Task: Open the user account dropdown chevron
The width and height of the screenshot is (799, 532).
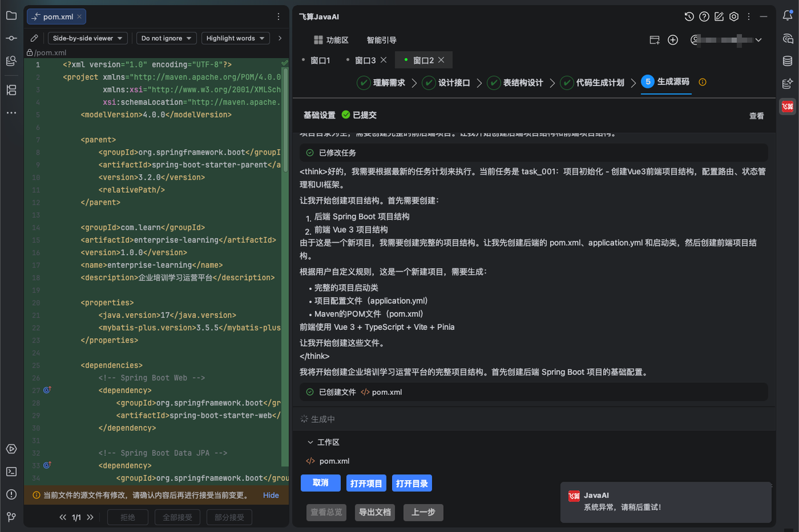Action: 758,40
